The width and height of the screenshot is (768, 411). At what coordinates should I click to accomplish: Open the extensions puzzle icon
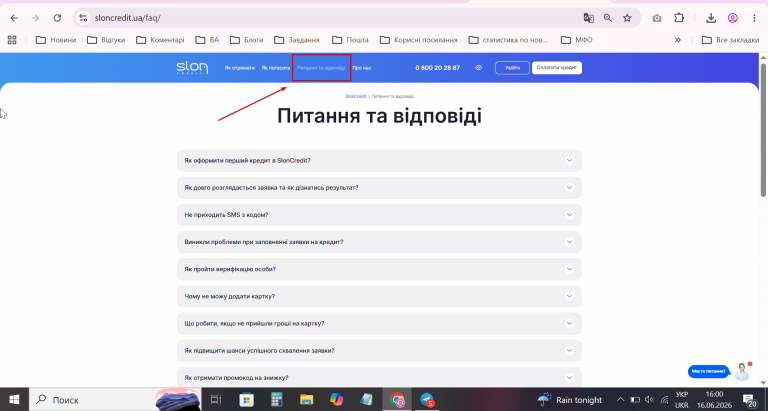679,18
